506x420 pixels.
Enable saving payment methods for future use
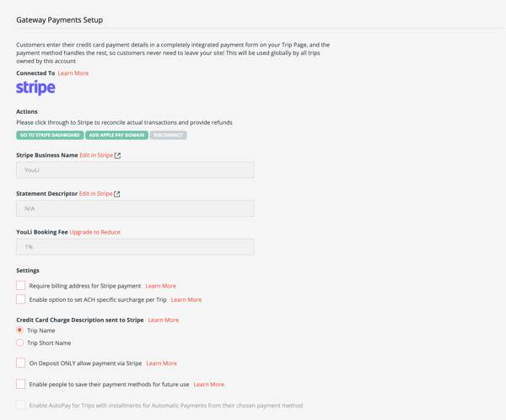point(20,384)
